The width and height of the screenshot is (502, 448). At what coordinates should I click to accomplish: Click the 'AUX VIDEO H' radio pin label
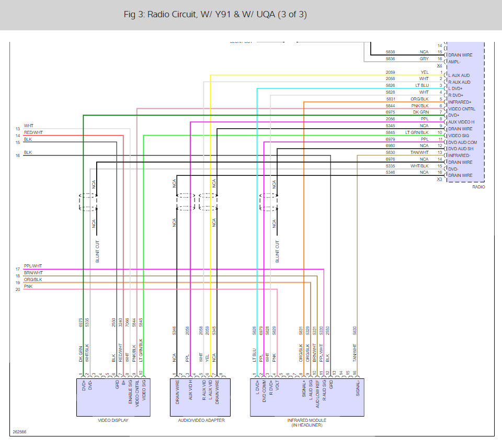pos(461,122)
